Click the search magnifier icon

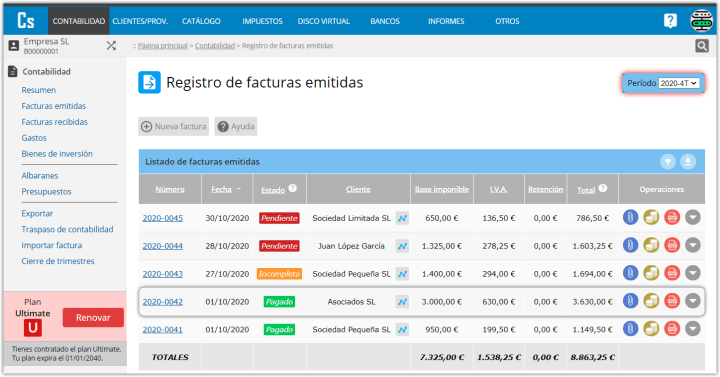[x=702, y=45]
